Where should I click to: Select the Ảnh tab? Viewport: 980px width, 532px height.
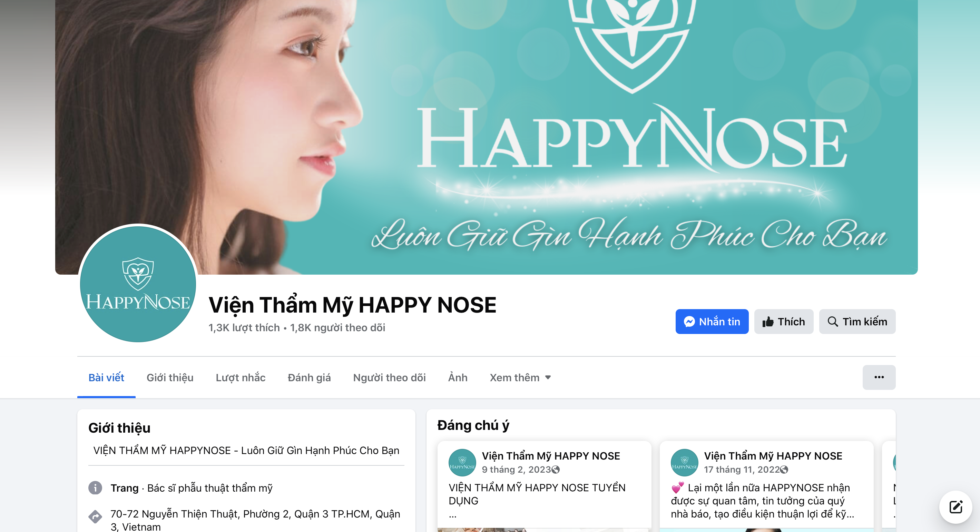[457, 378]
